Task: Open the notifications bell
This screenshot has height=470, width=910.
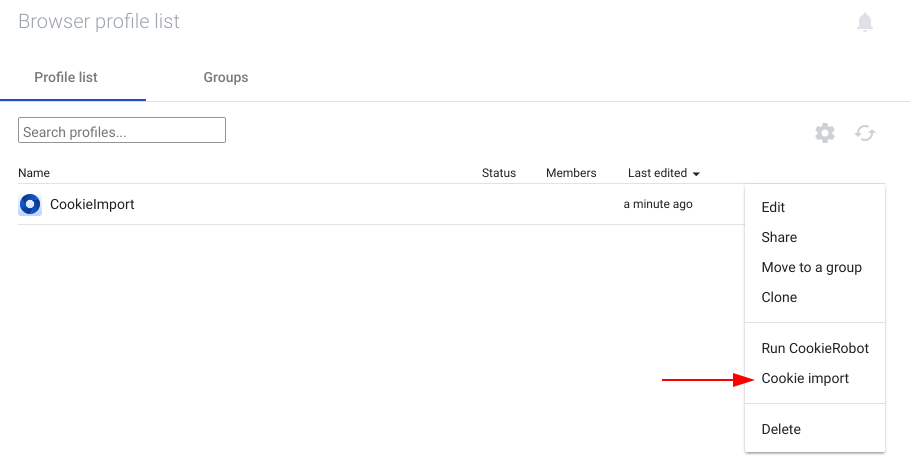Action: tap(865, 22)
